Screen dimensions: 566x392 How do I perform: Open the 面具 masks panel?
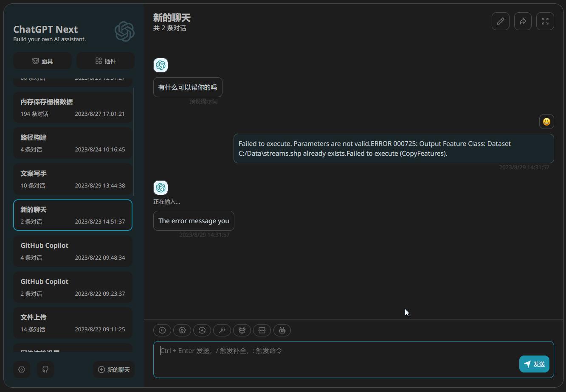(x=42, y=61)
